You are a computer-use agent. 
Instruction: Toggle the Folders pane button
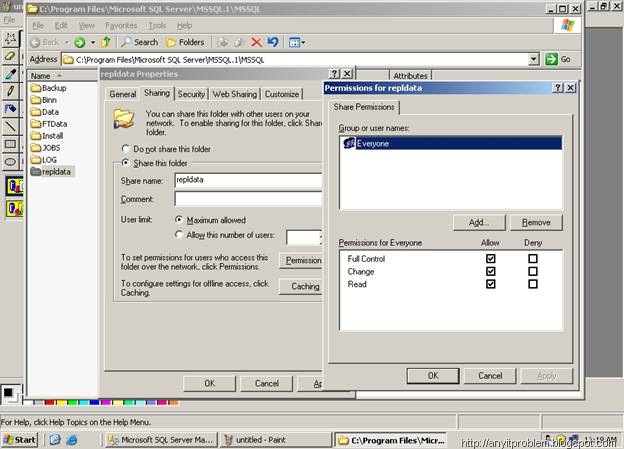click(x=185, y=42)
